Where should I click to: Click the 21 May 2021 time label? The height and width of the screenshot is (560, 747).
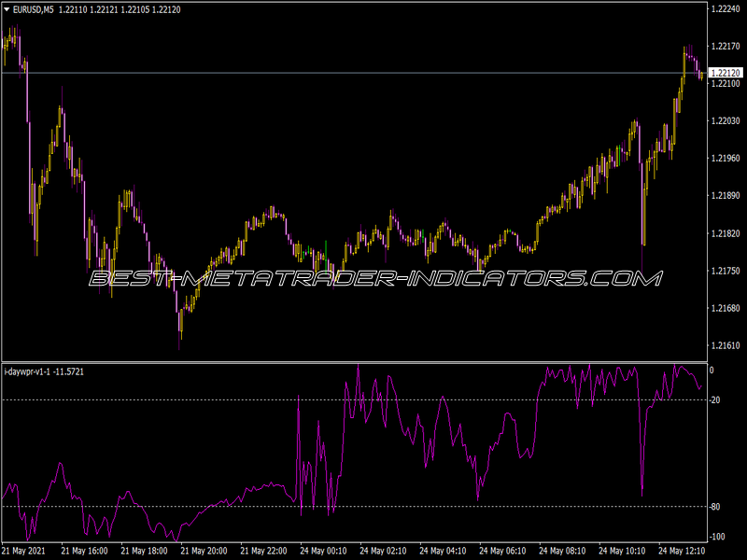[24, 551]
